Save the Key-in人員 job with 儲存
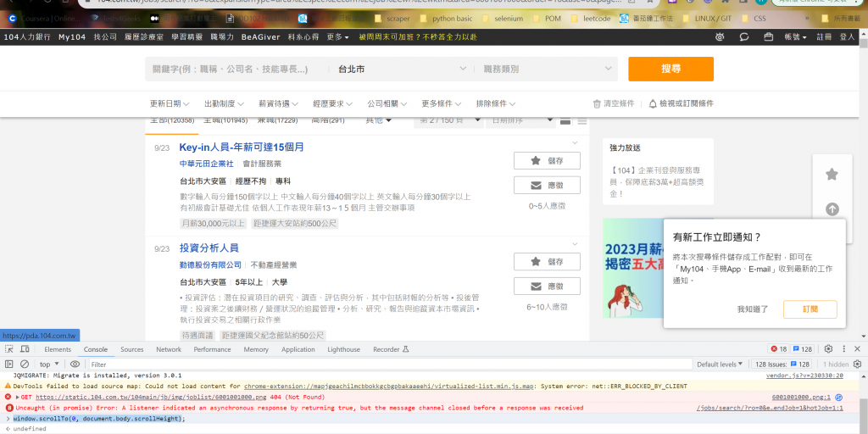The height and width of the screenshot is (434, 868). click(547, 160)
